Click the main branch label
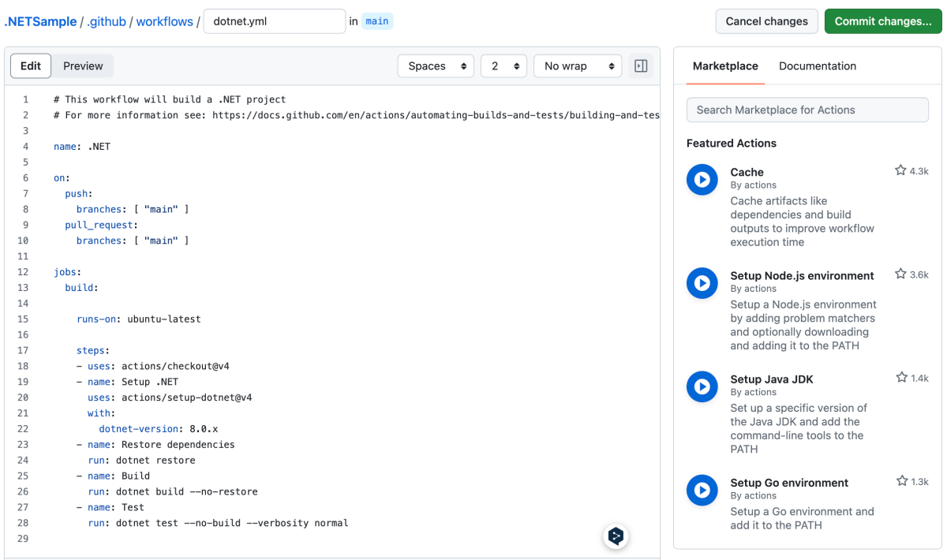947x560 pixels. 377,21
